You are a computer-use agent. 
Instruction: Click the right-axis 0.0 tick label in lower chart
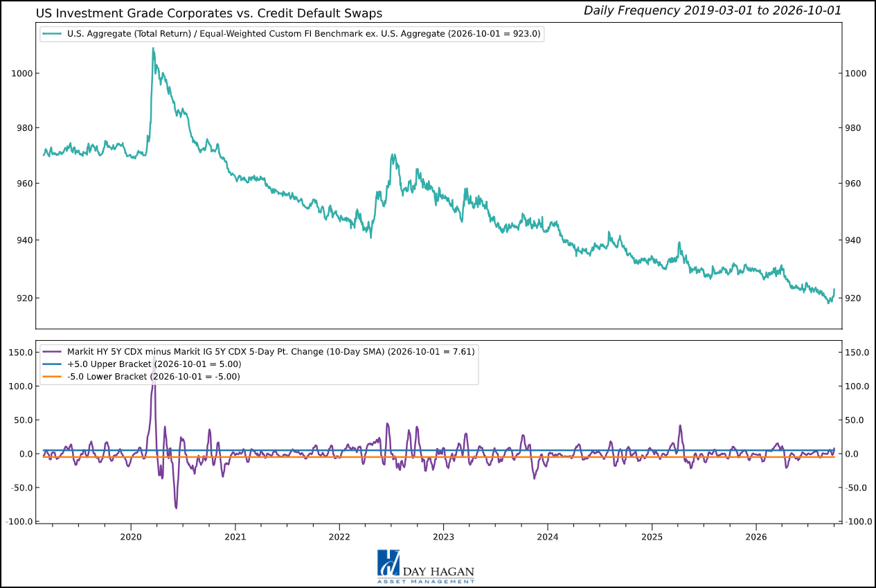853,454
